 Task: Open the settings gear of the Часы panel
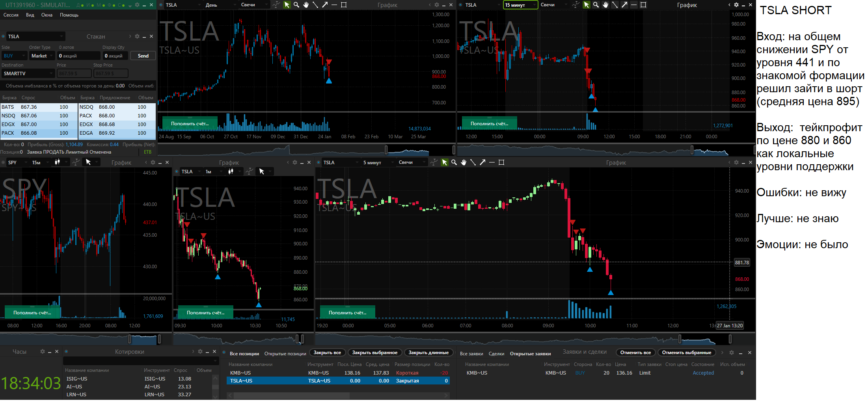tap(43, 351)
